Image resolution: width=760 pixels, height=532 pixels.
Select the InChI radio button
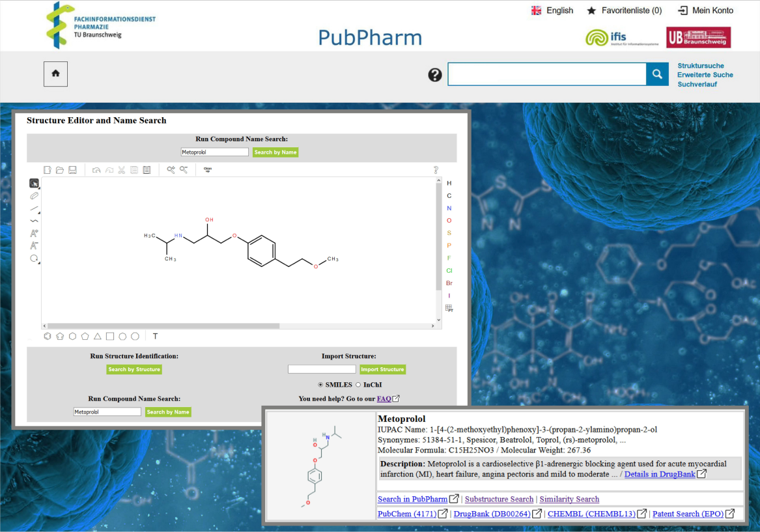358,385
